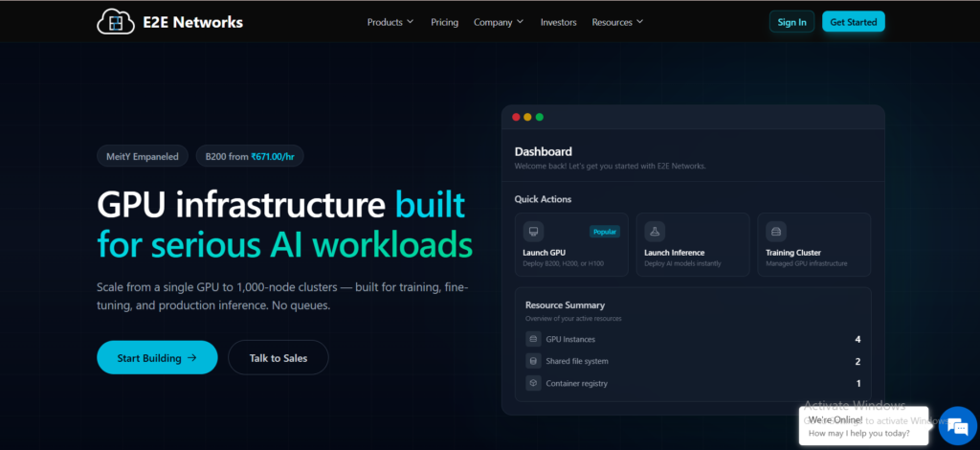Click the Sign In button

coord(791,22)
